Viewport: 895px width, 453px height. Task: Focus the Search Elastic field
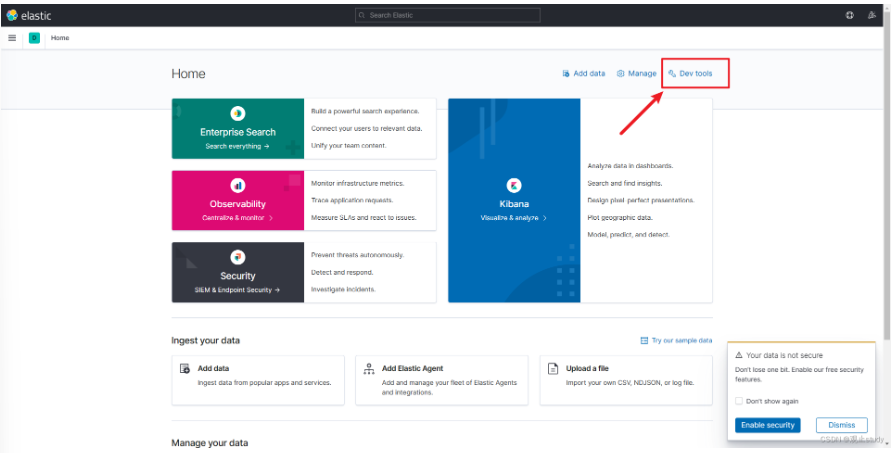448,15
